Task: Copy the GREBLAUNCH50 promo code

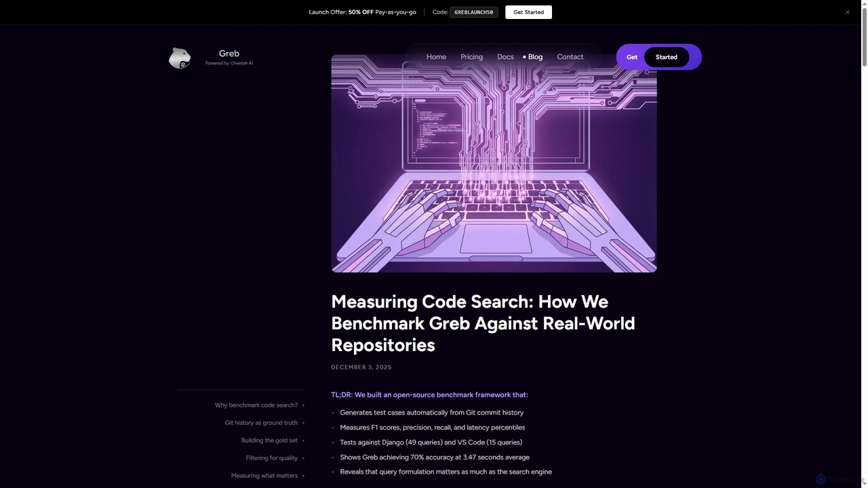Action: pyautogui.click(x=474, y=12)
